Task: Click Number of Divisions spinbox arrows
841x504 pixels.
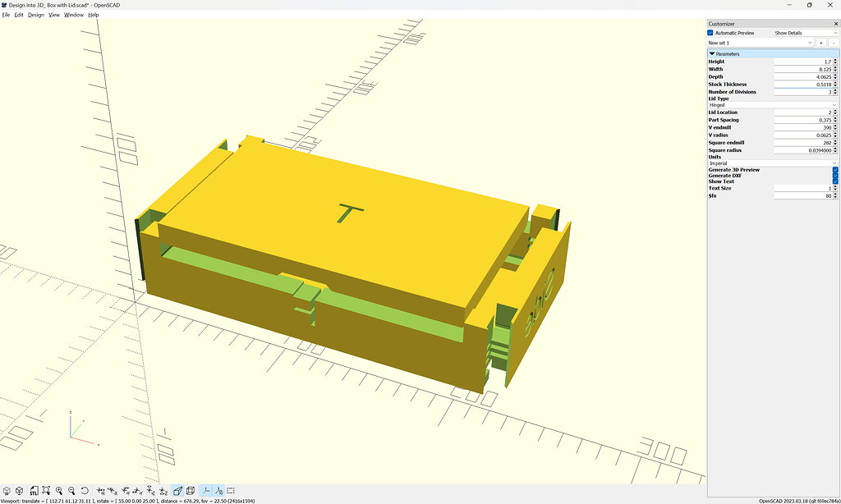Action: click(835, 92)
